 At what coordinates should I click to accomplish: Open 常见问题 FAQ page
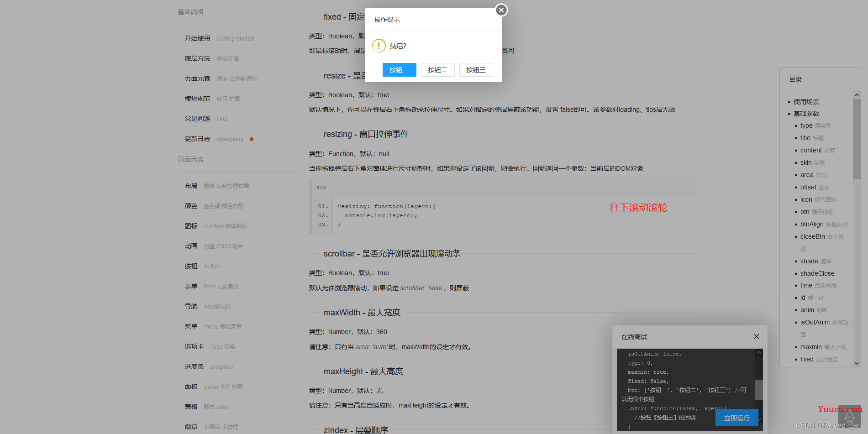coord(206,119)
